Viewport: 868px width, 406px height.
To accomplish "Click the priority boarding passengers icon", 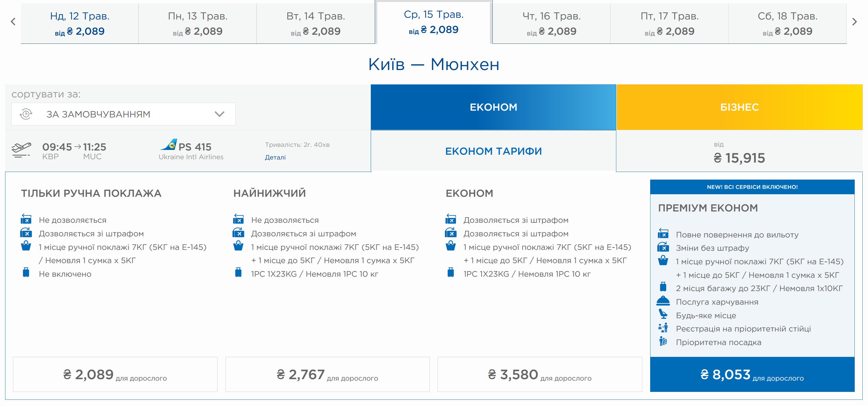I will coord(663,341).
